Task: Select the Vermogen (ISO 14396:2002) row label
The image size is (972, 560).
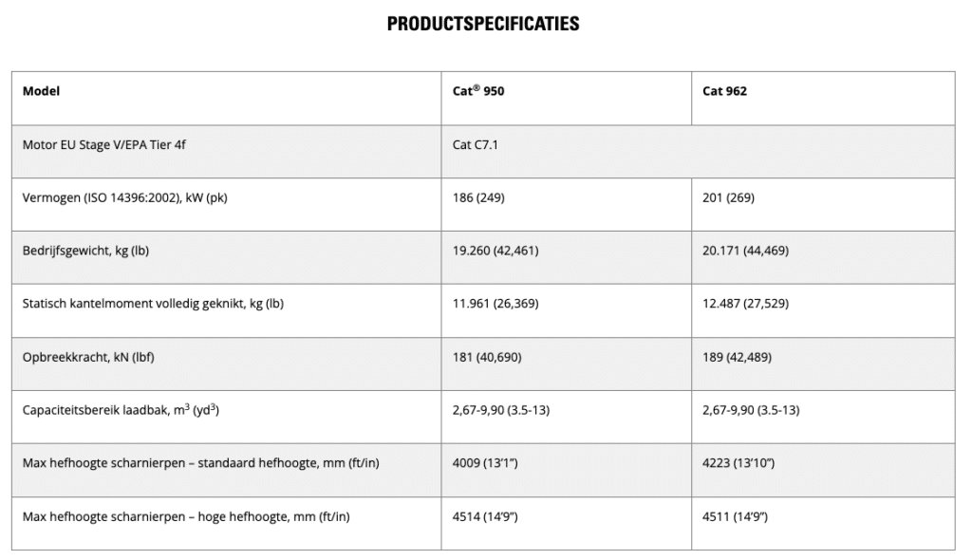Action: (x=124, y=197)
